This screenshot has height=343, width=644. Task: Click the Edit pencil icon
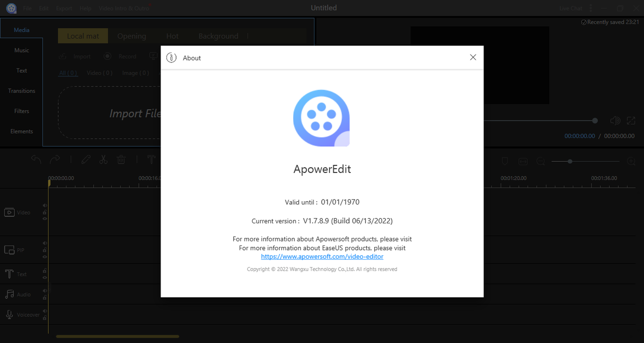point(86,159)
